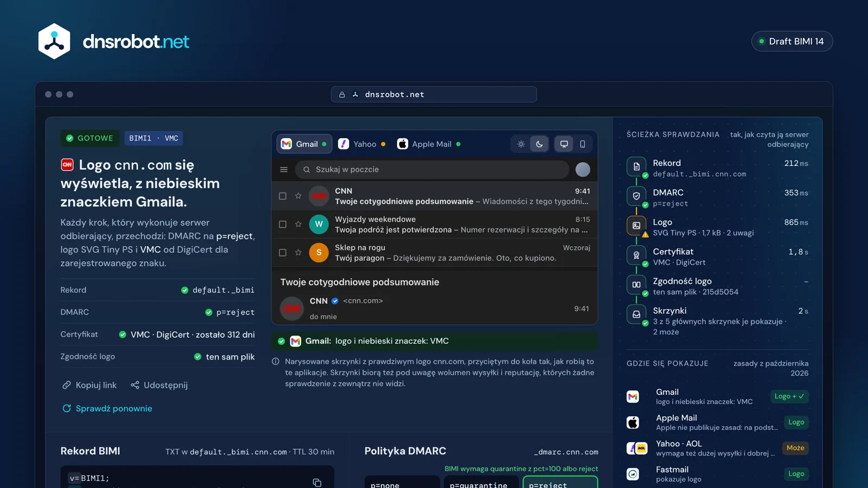Click the browser address bar dnsrobot.net
This screenshot has width=868, height=488.
coord(434,94)
